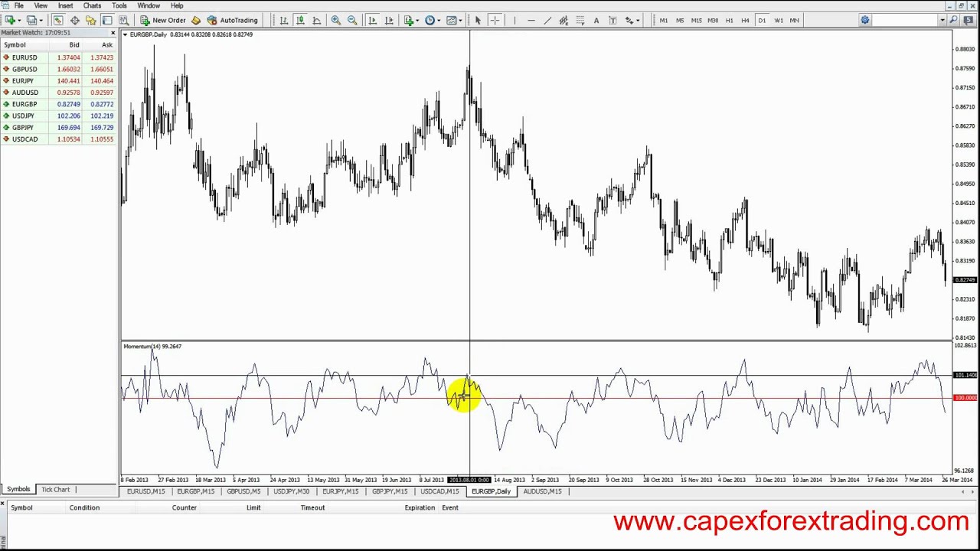Switch to MN timeframe
980x551 pixels.
click(x=795, y=20)
